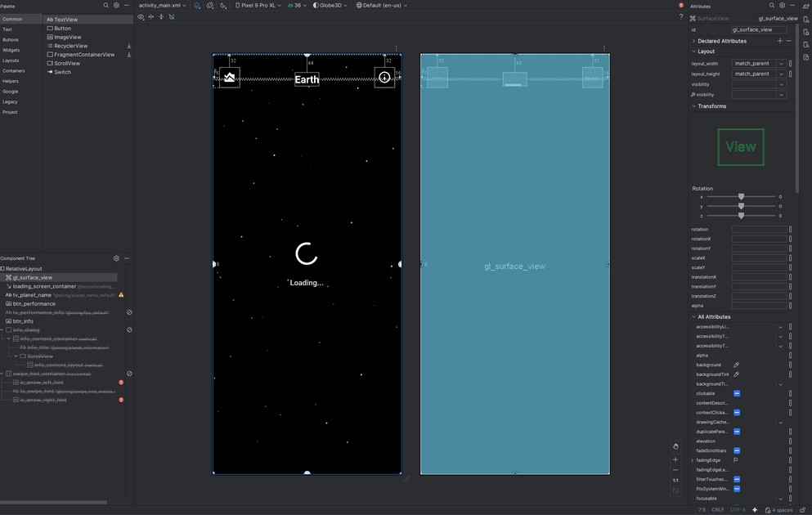Select the Layouts palette category
Viewport: 812px width, 515px height.
[x=11, y=60]
